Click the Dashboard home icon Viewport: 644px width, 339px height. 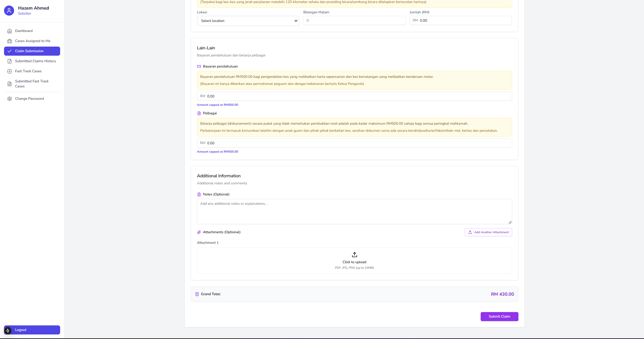10,31
